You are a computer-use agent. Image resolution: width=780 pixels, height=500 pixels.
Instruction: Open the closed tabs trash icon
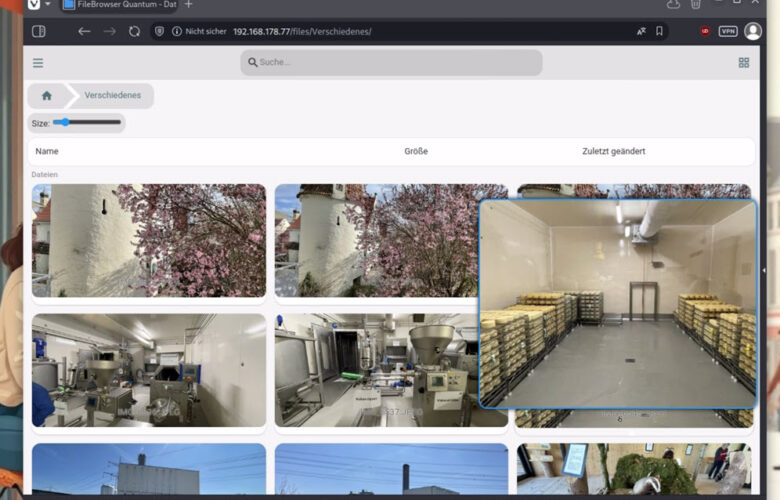[696, 4]
